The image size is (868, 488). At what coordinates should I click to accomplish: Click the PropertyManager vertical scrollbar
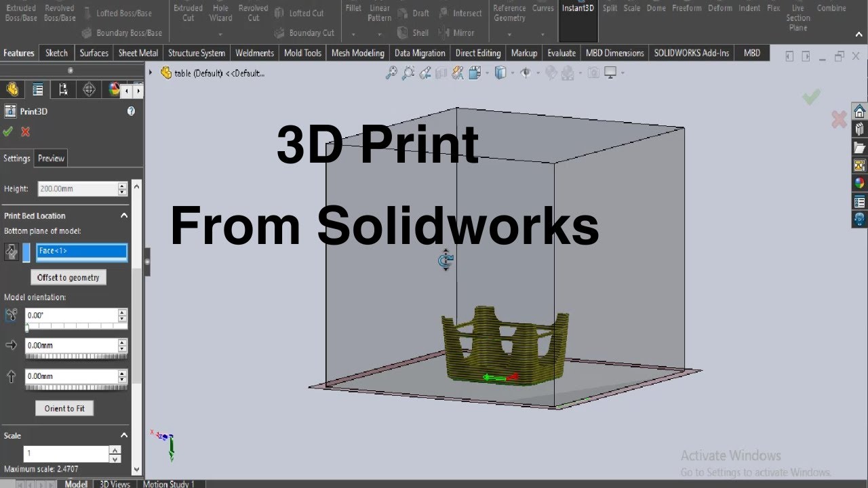point(136,327)
